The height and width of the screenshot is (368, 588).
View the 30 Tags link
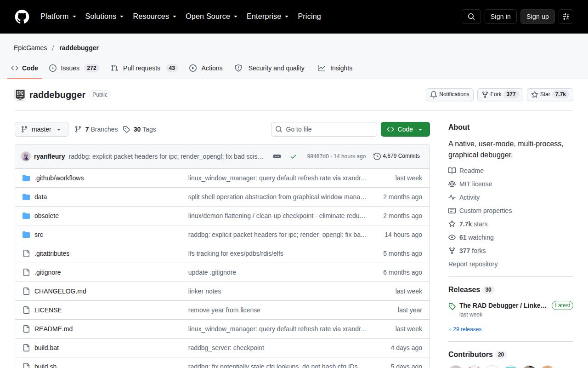(140, 129)
